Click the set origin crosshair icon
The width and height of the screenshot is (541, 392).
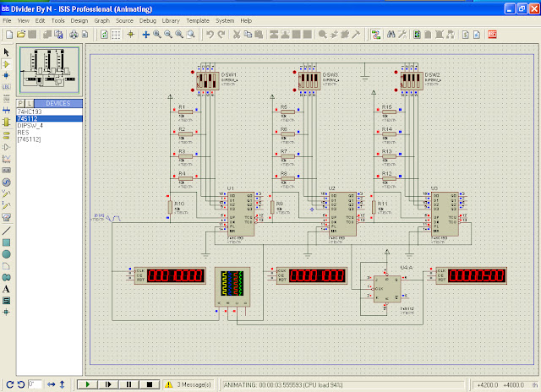pyautogui.click(x=131, y=35)
